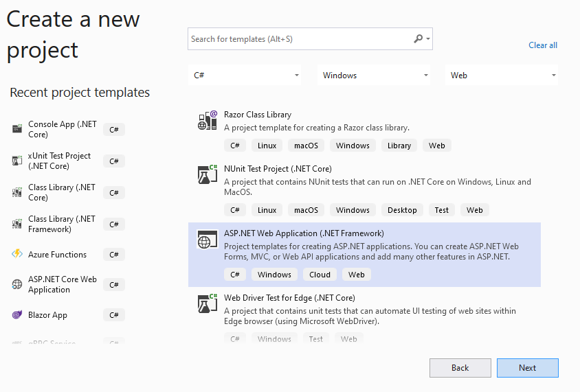Image resolution: width=580 pixels, height=392 pixels.
Task: Click the Web Driver Test for Edge description
Action: point(370,316)
